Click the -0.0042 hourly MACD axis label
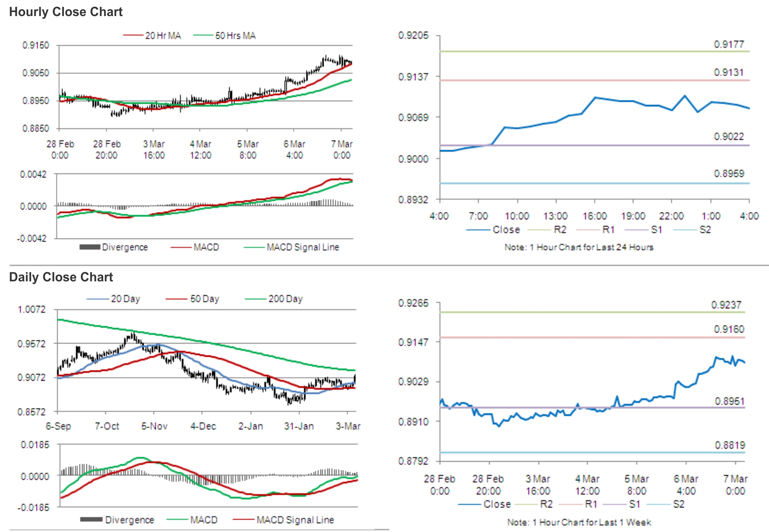This screenshot has height=532, width=769. tap(32, 239)
